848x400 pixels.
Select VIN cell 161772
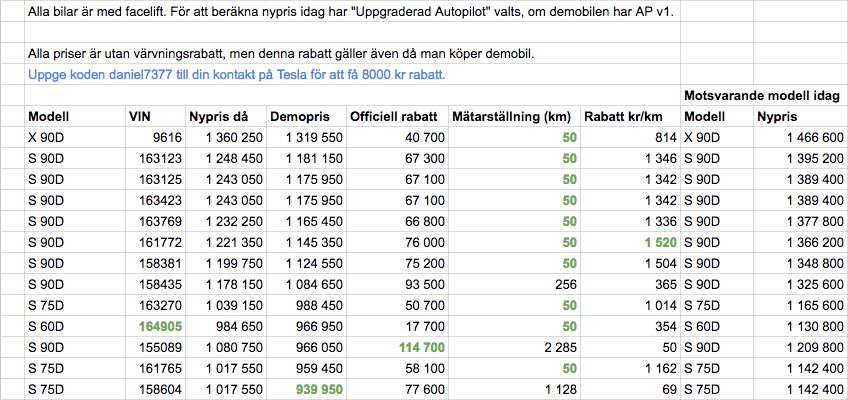(155, 243)
